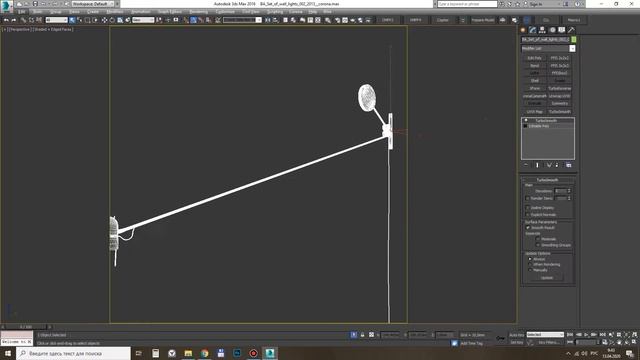Click the Redo arrow in the main toolbar
640x360 pixels.
(13, 20)
